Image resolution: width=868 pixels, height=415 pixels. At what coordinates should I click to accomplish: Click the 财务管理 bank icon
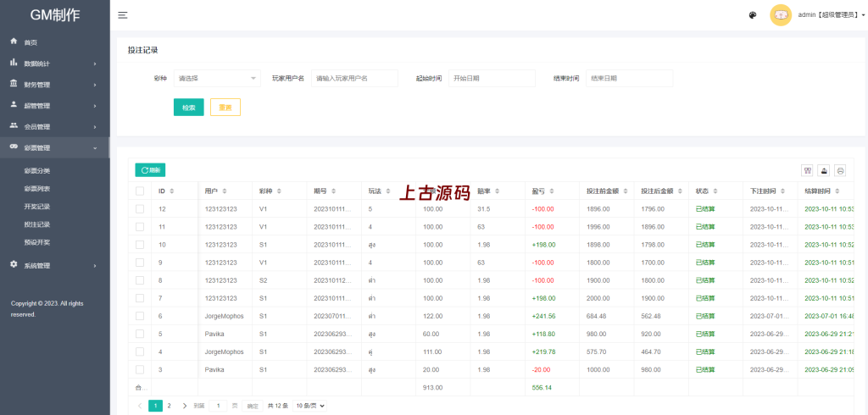click(14, 84)
